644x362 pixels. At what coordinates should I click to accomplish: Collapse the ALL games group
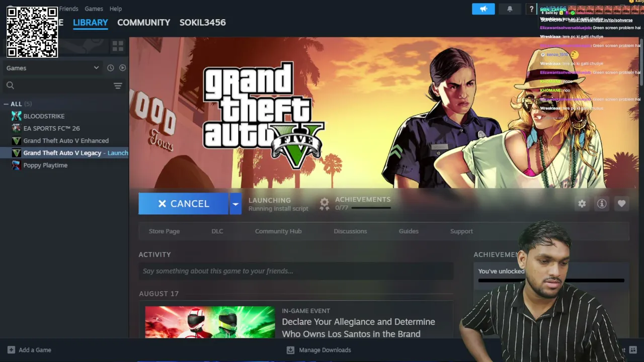6,104
